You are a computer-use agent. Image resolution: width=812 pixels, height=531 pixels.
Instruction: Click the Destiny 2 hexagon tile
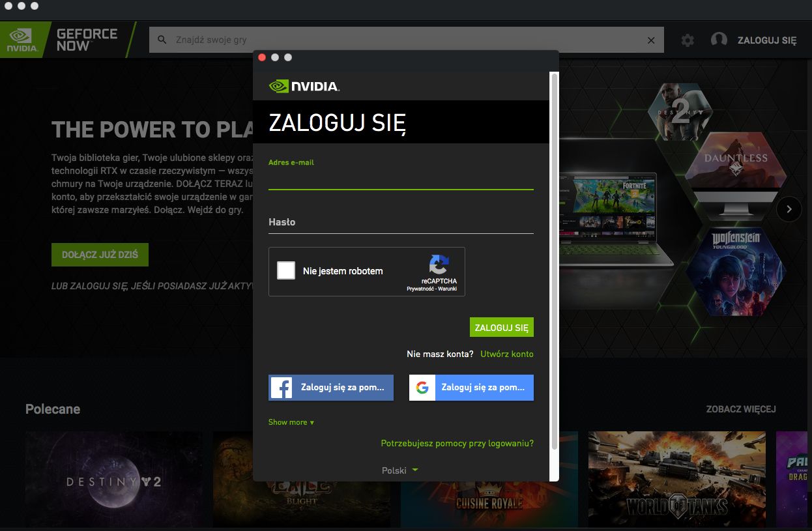[680, 111]
